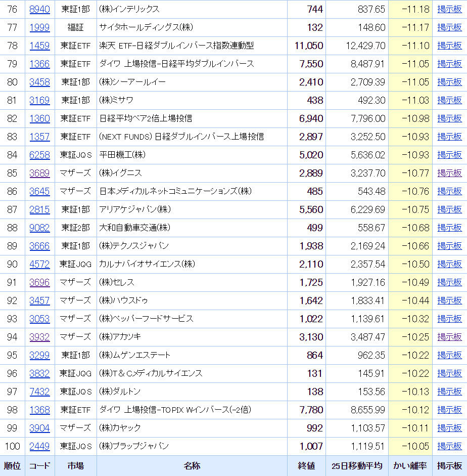Open the 掲示板 link for 平田機工
This screenshot has width=467, height=476.
449,155
